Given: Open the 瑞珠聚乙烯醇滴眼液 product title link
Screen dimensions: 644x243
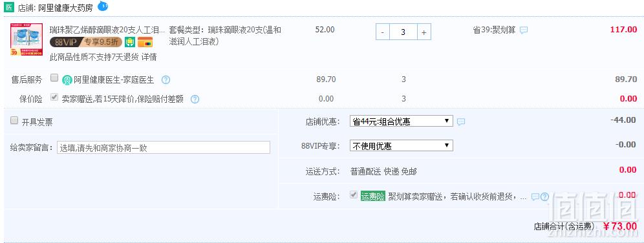Looking at the screenshot, I should [x=107, y=30].
